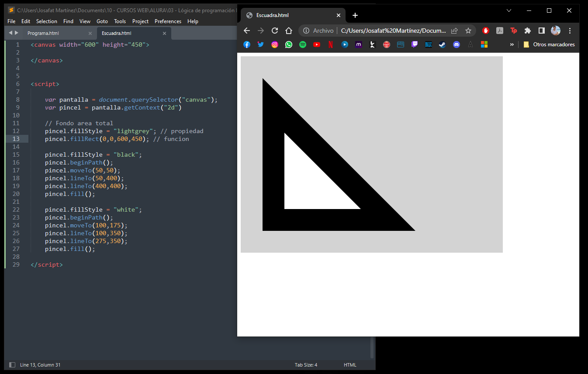
Task: Click the Chrome forward arrow
Action: point(261,31)
